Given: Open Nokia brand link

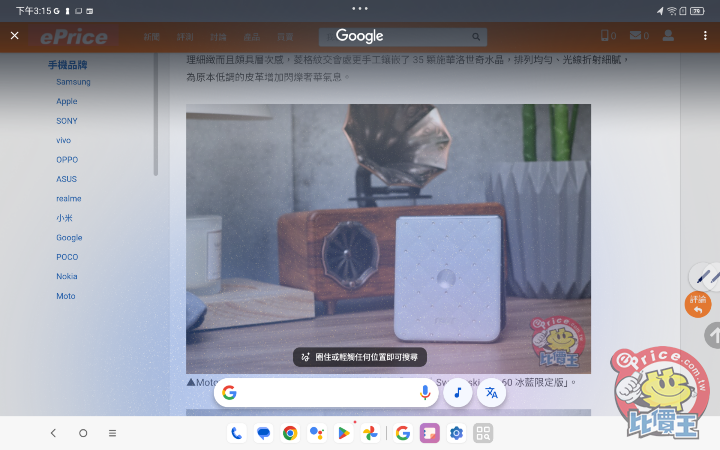Looking at the screenshot, I should 67,276.
